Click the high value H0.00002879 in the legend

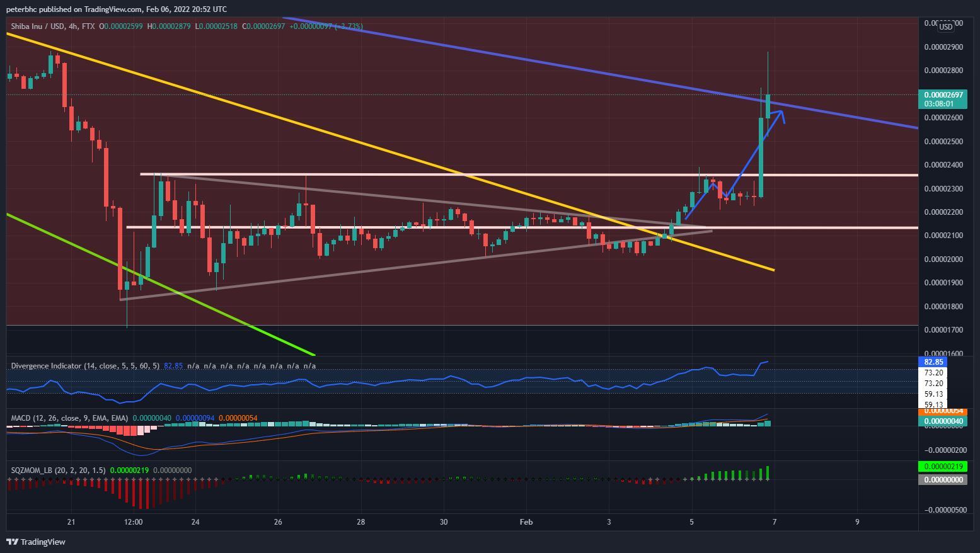tap(168, 26)
